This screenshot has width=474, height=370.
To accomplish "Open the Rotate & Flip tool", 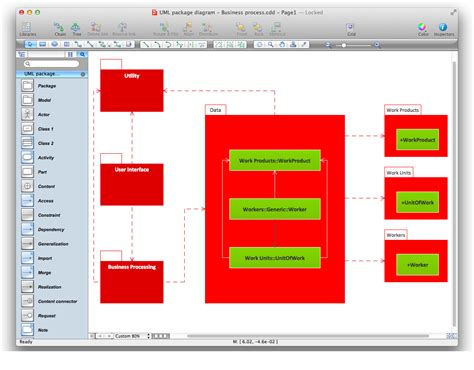I will tap(165, 29).
